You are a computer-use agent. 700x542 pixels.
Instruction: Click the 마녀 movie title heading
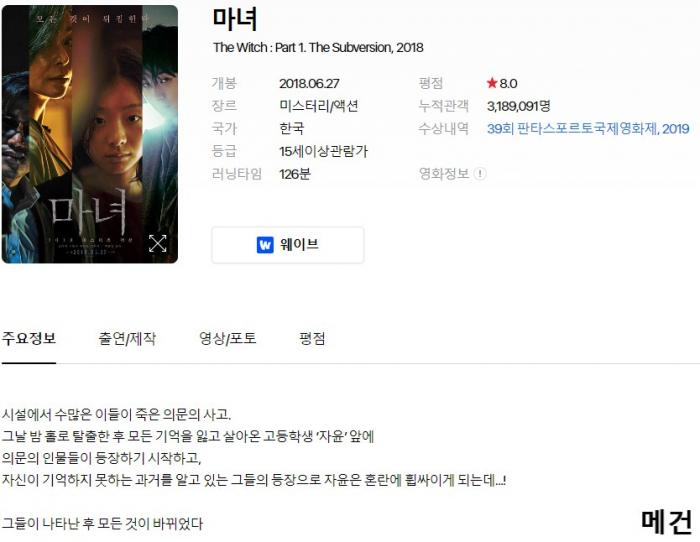coord(235,19)
